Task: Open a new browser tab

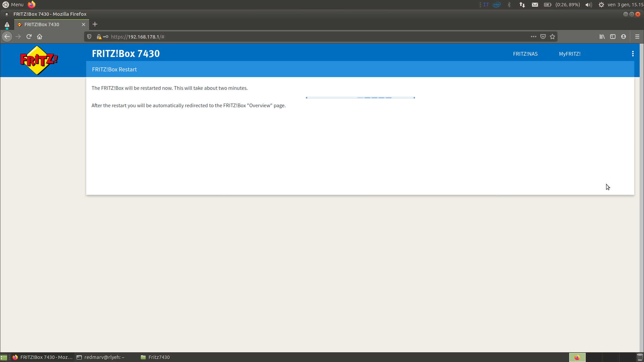Action: [95, 24]
